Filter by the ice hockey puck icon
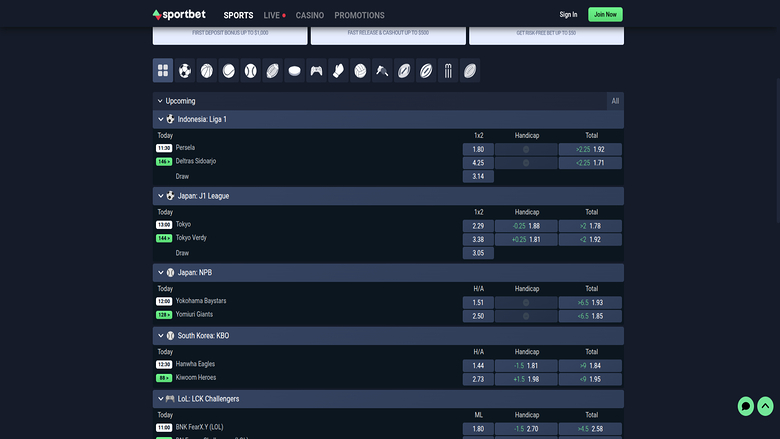The image size is (780, 439). [x=294, y=71]
